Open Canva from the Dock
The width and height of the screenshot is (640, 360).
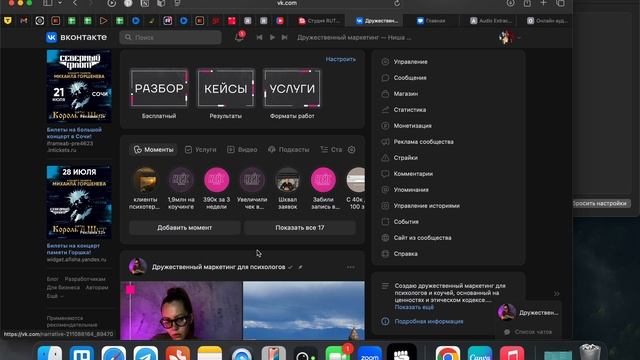(x=480, y=353)
